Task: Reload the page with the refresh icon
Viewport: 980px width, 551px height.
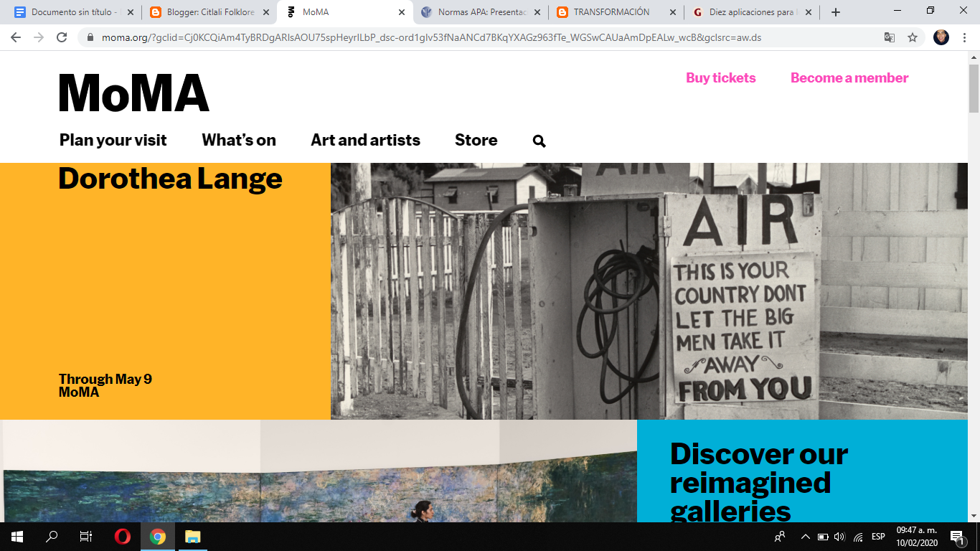Action: tap(62, 37)
